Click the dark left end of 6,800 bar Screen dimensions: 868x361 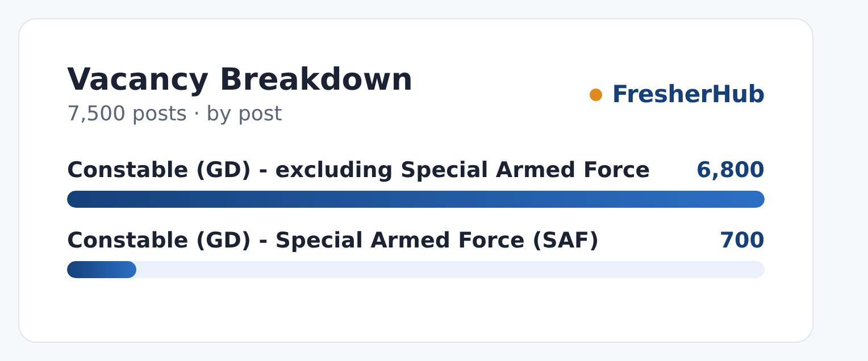tap(77, 199)
